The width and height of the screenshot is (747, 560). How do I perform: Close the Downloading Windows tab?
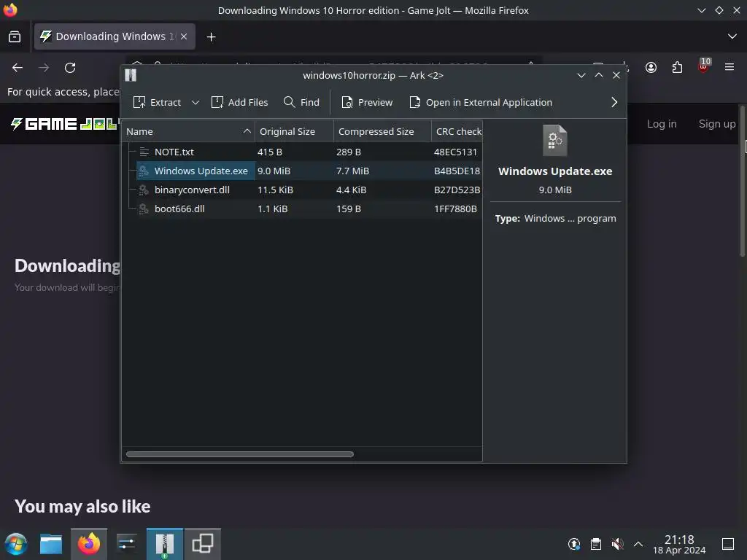click(x=184, y=36)
